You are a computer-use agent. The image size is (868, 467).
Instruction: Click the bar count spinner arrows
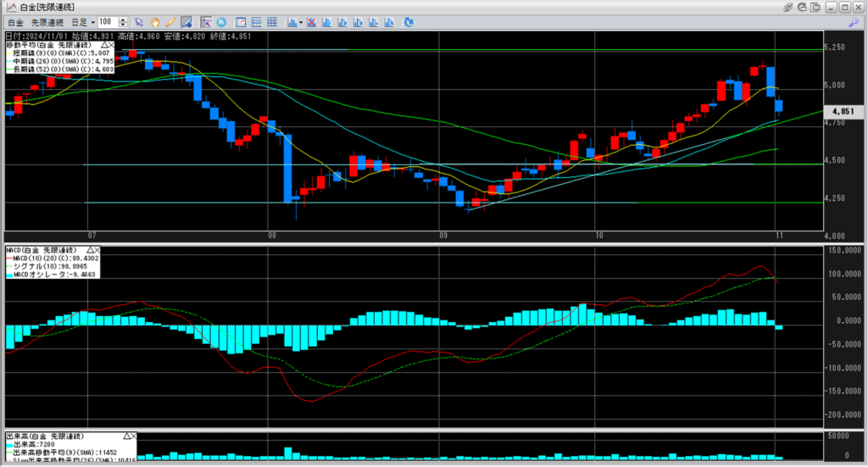[124, 21]
